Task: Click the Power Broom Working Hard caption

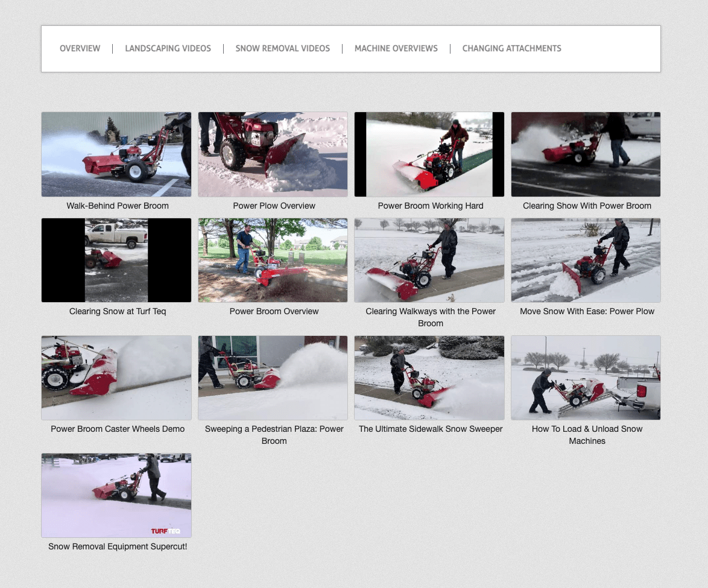Action: [x=431, y=206]
